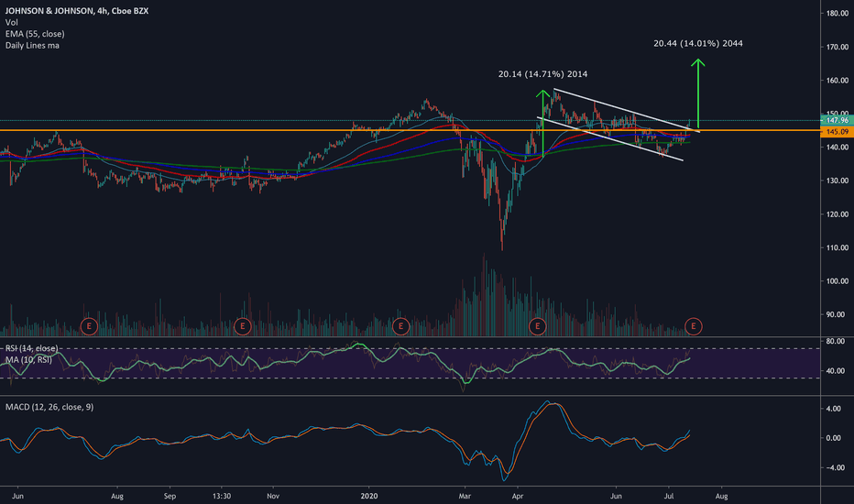Image resolution: width=854 pixels, height=504 pixels.
Task: Click the RSI (14, close) label
Action: click(x=31, y=348)
